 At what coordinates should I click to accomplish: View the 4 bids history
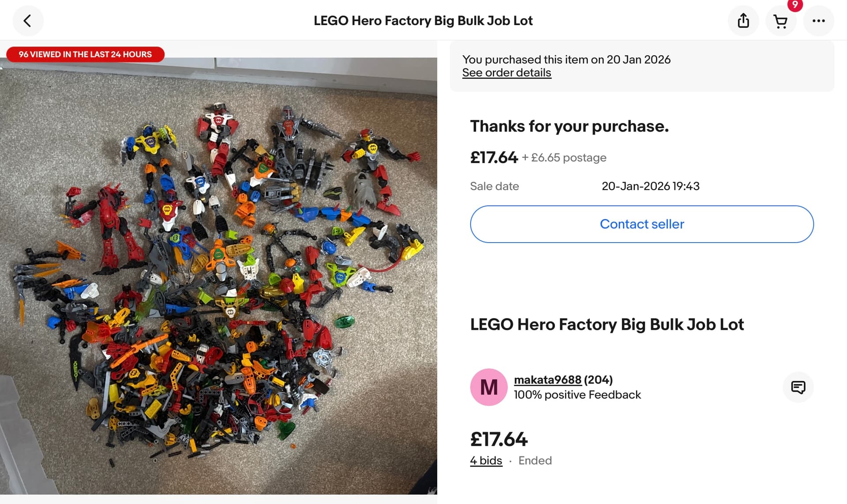point(486,460)
